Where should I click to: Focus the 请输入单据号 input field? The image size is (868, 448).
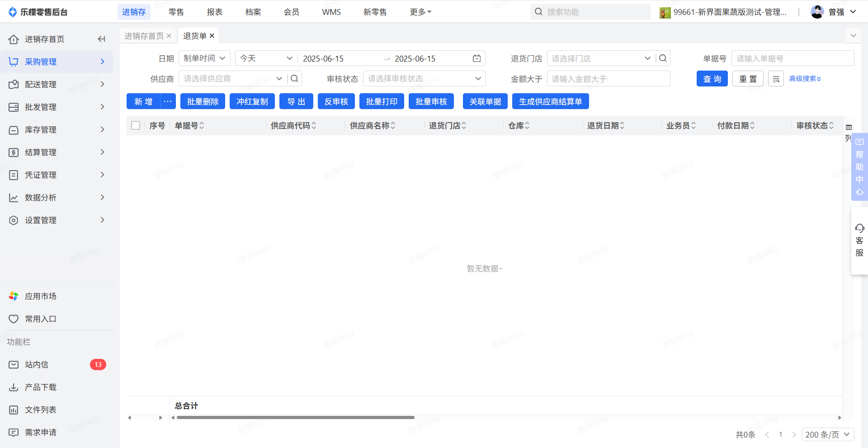click(x=793, y=58)
